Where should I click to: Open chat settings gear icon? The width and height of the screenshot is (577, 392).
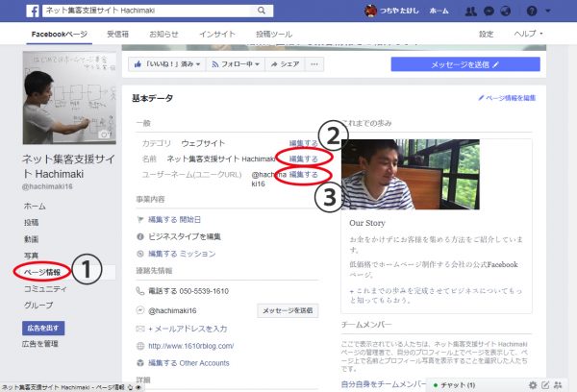click(x=533, y=385)
